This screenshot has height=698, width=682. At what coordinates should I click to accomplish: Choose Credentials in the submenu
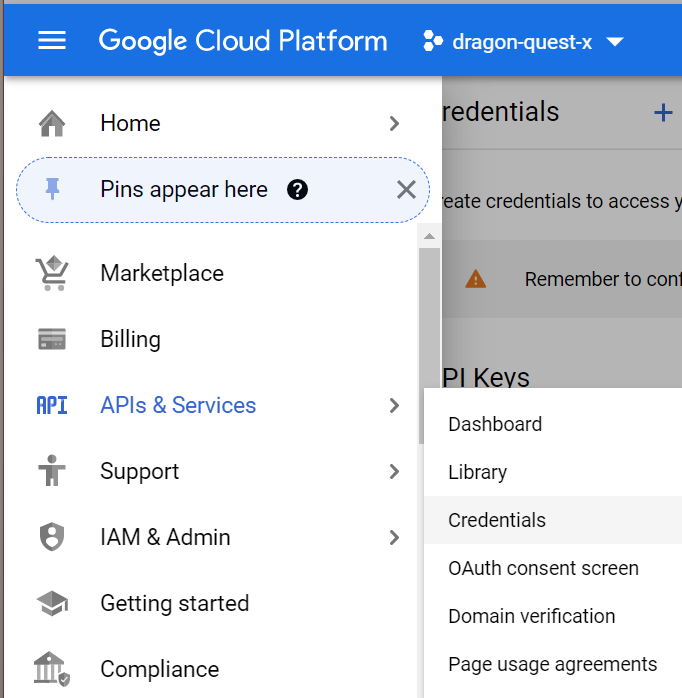coord(553,520)
